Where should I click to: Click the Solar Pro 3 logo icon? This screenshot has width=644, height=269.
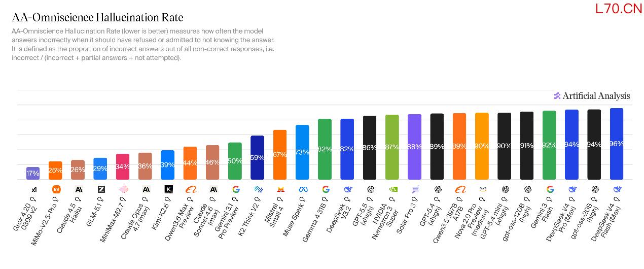click(415, 189)
